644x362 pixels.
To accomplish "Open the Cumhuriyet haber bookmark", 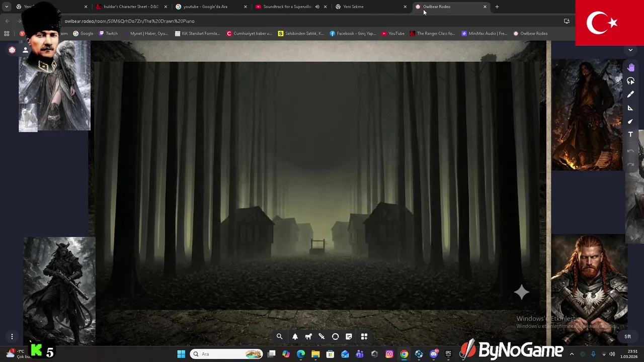I will click(249, 34).
